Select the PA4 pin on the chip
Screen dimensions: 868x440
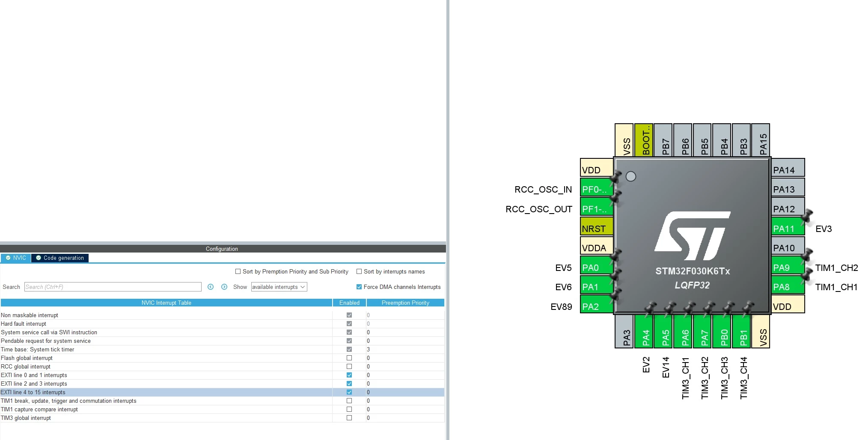pos(644,332)
